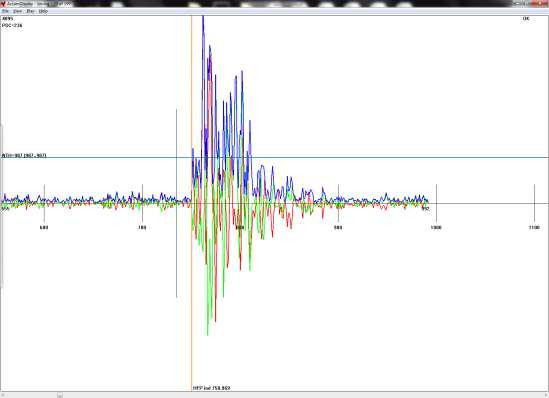Open the File menu

coord(5,11)
